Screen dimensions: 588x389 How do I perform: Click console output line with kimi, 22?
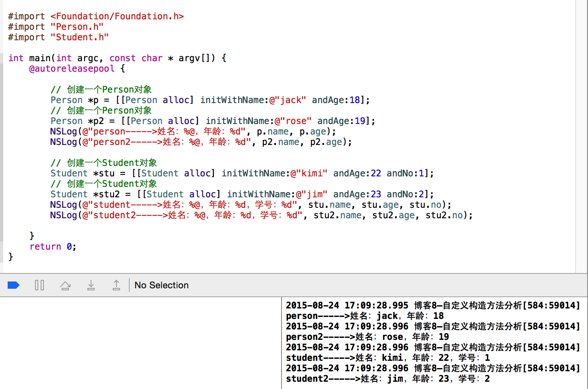coord(388,358)
